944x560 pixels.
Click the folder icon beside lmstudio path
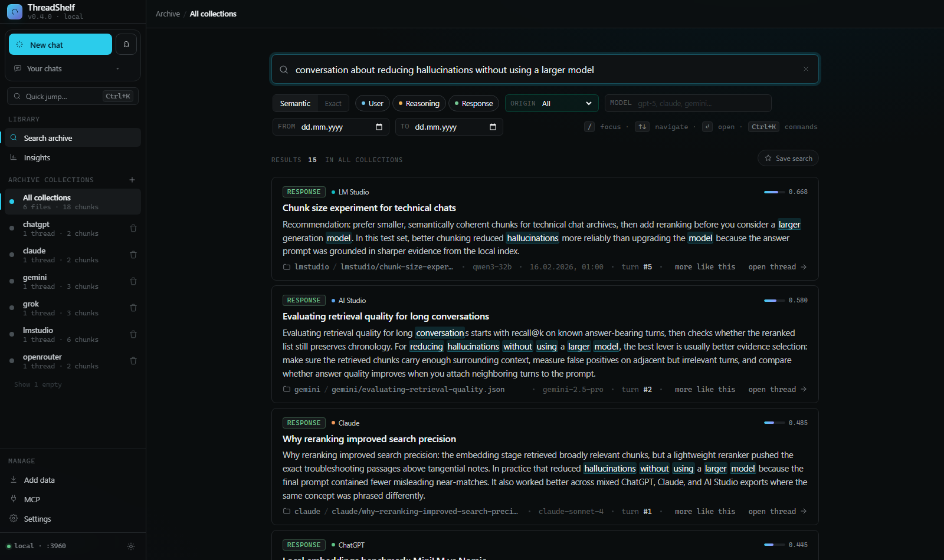coord(287,267)
